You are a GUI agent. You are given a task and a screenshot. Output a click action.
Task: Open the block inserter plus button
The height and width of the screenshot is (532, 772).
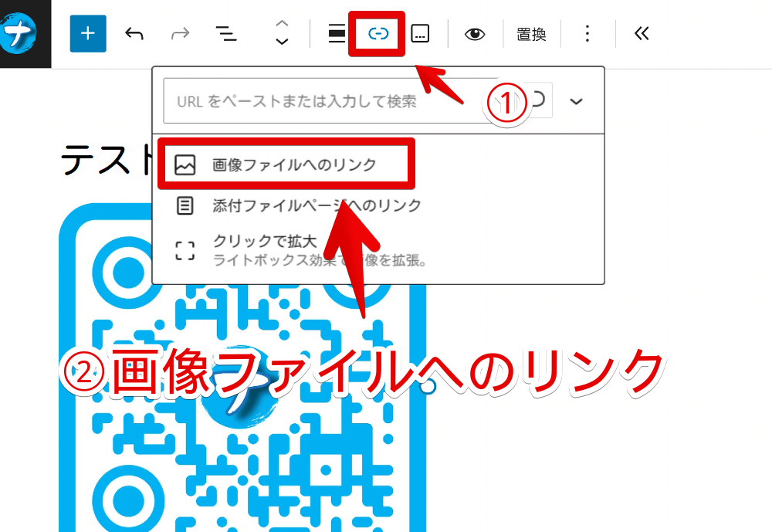88,33
